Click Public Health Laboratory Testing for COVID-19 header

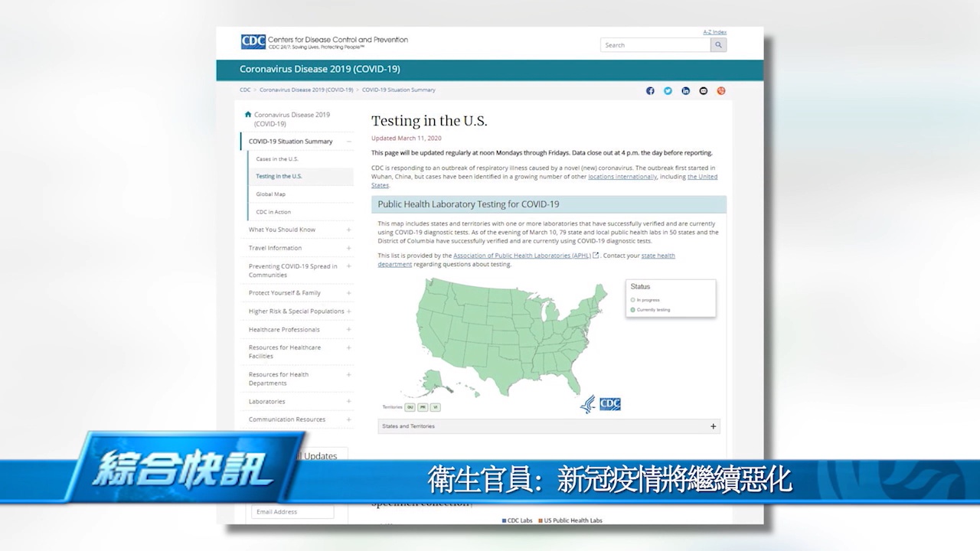549,204
